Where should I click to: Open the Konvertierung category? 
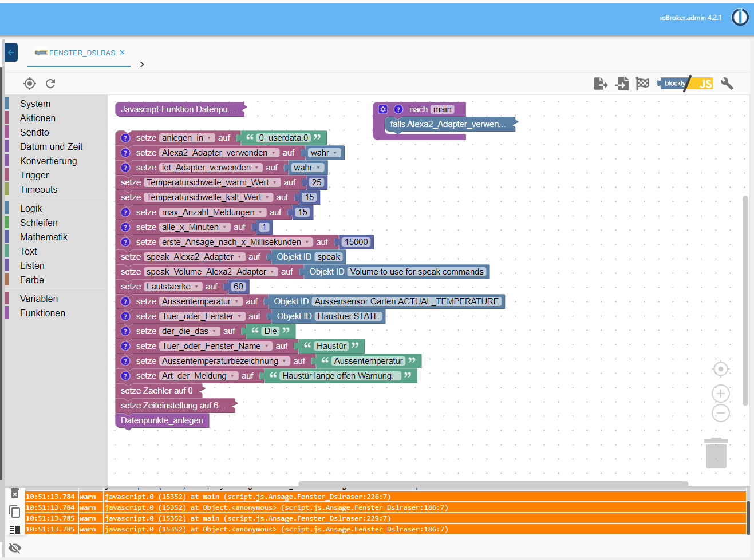point(48,161)
